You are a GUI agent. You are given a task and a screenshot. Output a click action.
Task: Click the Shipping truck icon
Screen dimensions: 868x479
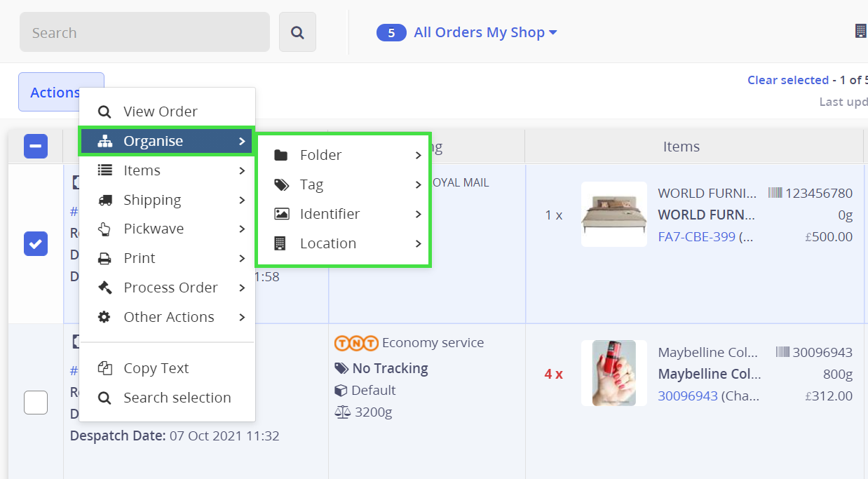click(104, 200)
